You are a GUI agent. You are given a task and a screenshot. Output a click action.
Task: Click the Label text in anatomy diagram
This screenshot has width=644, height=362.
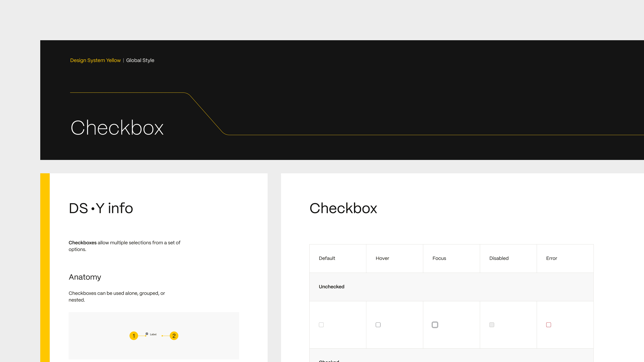click(x=153, y=334)
